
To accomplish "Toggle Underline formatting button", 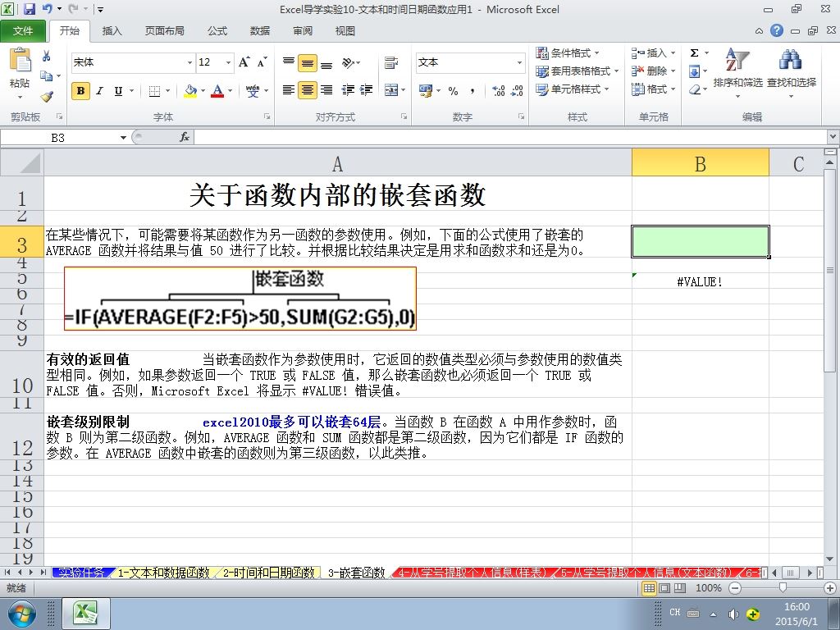I will 118,91.
